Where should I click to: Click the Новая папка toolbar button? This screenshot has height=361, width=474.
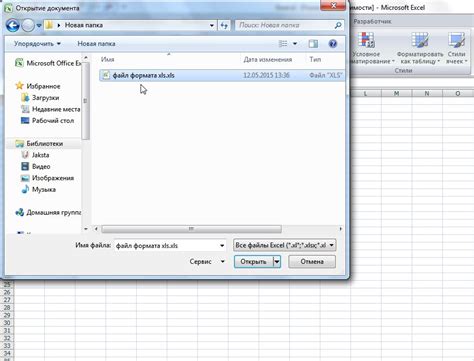click(x=96, y=44)
